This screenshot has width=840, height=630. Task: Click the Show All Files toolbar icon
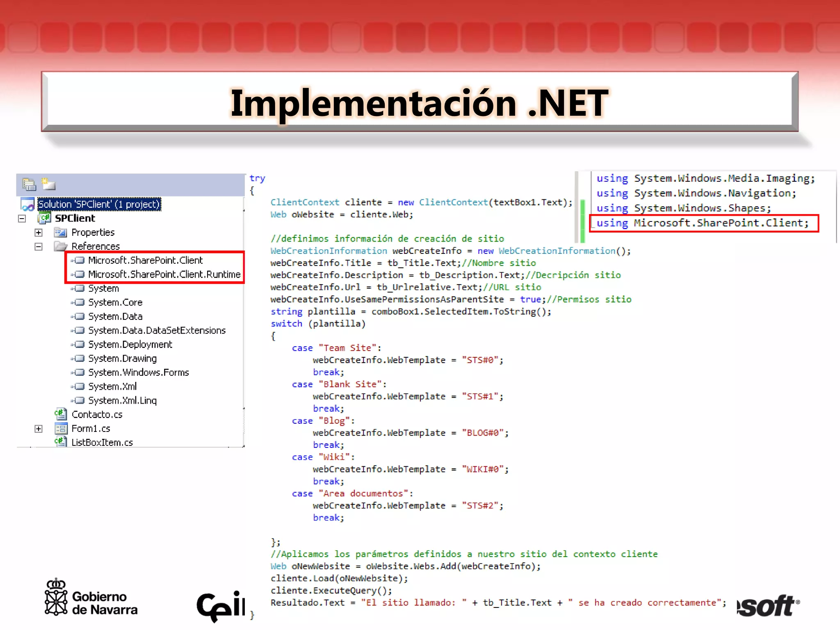pos(48,184)
